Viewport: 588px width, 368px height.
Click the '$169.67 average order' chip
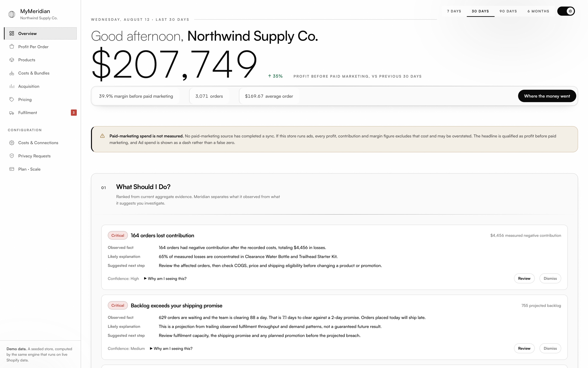[269, 96]
